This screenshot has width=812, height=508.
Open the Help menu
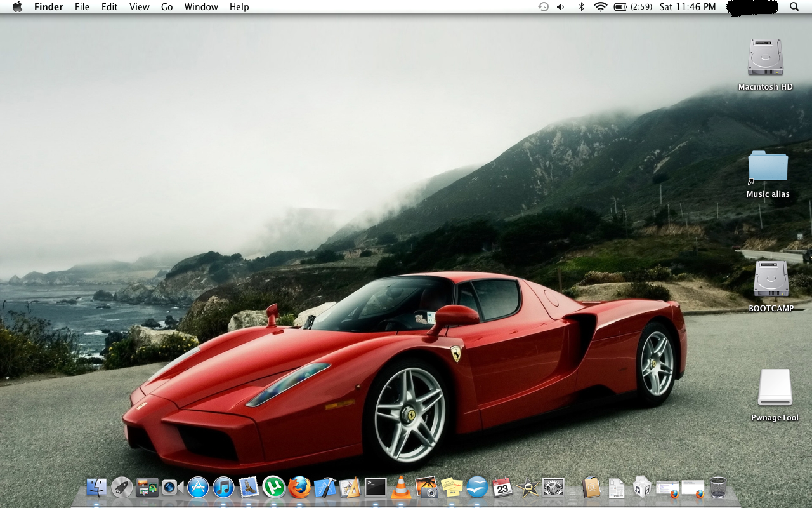pyautogui.click(x=239, y=7)
